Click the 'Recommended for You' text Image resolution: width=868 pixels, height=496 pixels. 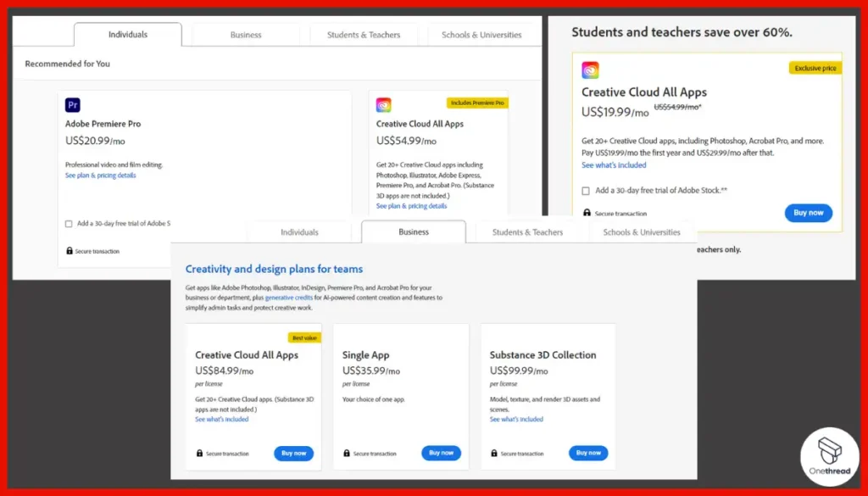pos(68,64)
